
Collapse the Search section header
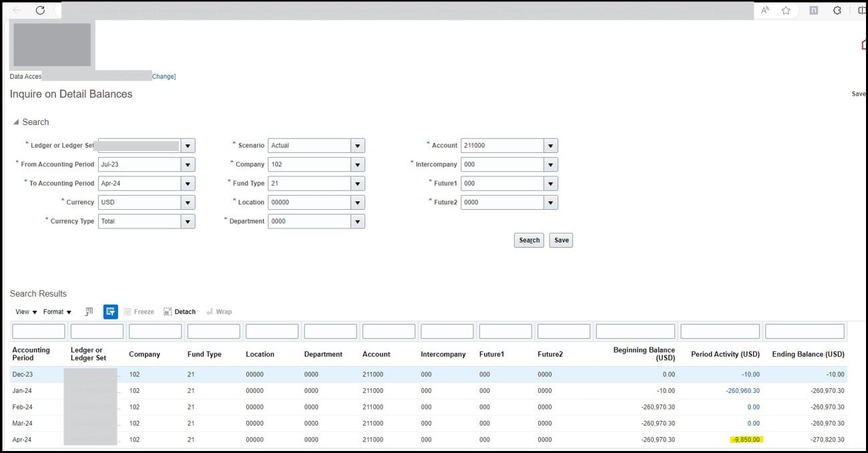(15, 122)
